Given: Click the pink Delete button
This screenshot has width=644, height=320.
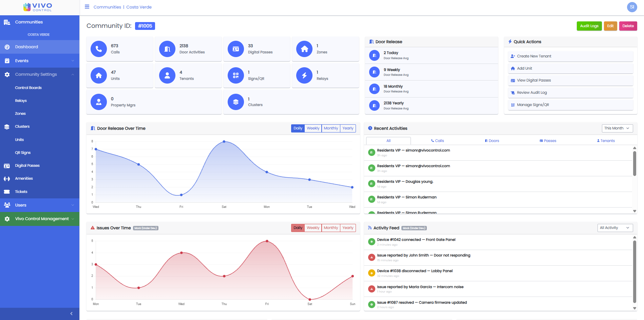Looking at the screenshot, I should pos(628,26).
